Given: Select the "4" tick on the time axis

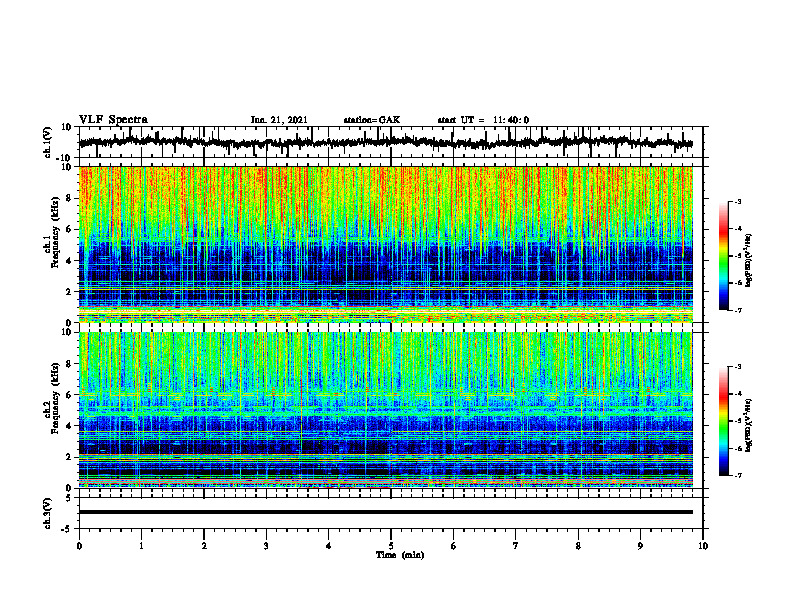Looking at the screenshot, I should (329, 546).
